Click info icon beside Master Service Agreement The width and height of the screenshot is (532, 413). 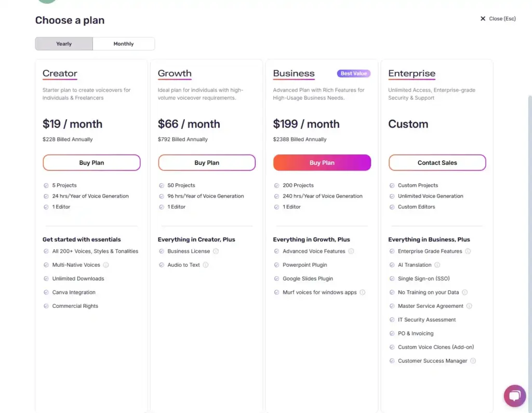click(x=469, y=306)
